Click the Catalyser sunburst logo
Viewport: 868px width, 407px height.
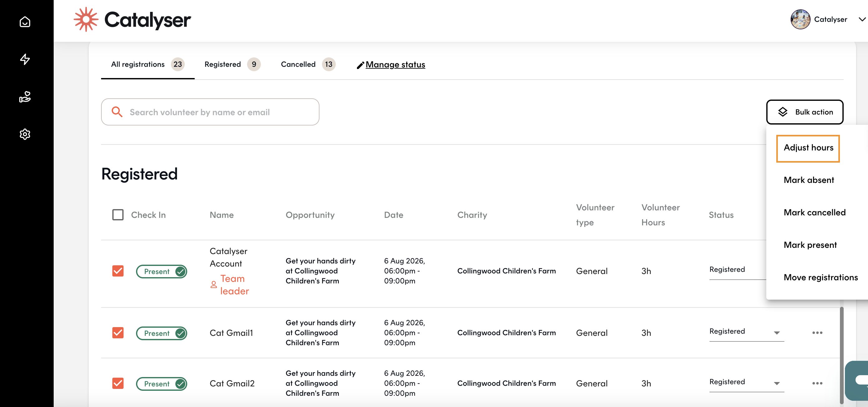click(x=86, y=20)
